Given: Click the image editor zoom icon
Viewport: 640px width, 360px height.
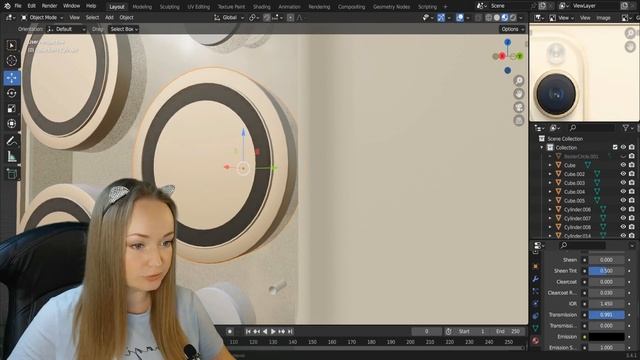Looking at the screenshot, I should coord(630,33).
